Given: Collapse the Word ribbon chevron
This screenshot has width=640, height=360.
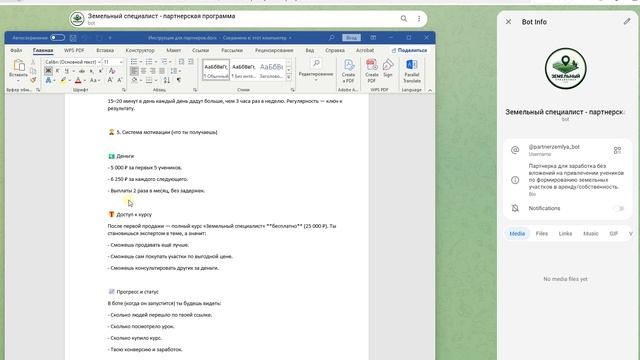Looking at the screenshot, I should point(429,90).
